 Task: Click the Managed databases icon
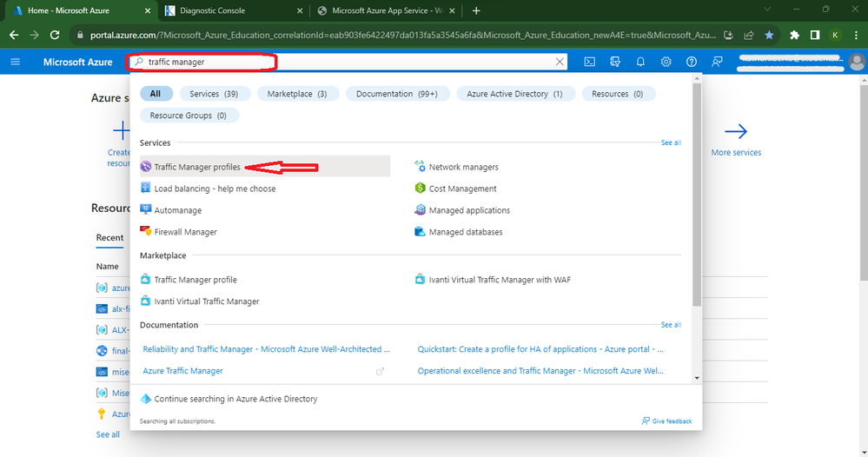pos(421,231)
